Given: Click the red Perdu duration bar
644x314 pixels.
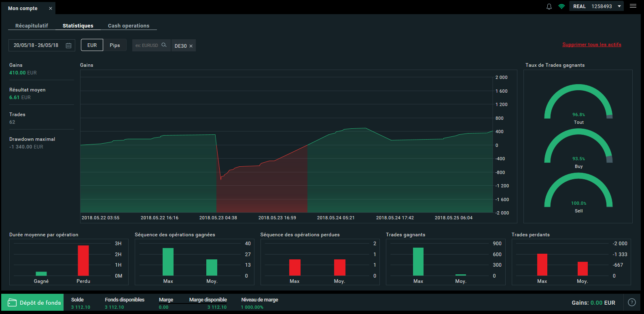Looking at the screenshot, I should [83, 260].
